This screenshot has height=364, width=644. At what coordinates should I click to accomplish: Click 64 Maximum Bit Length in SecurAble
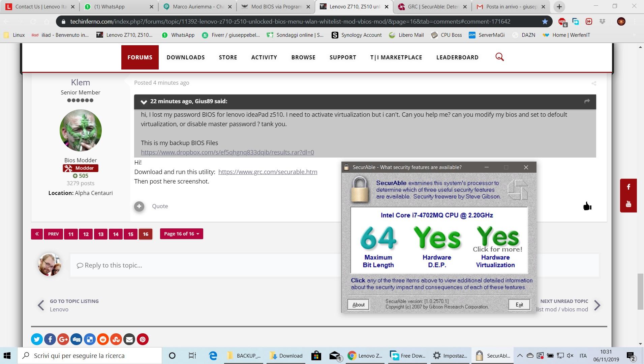coord(378,247)
